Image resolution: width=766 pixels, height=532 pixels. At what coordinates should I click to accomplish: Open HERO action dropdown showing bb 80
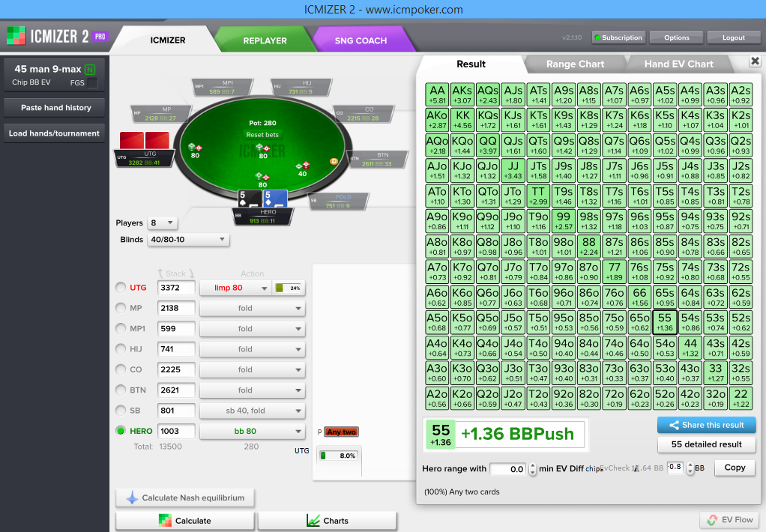coord(252,432)
